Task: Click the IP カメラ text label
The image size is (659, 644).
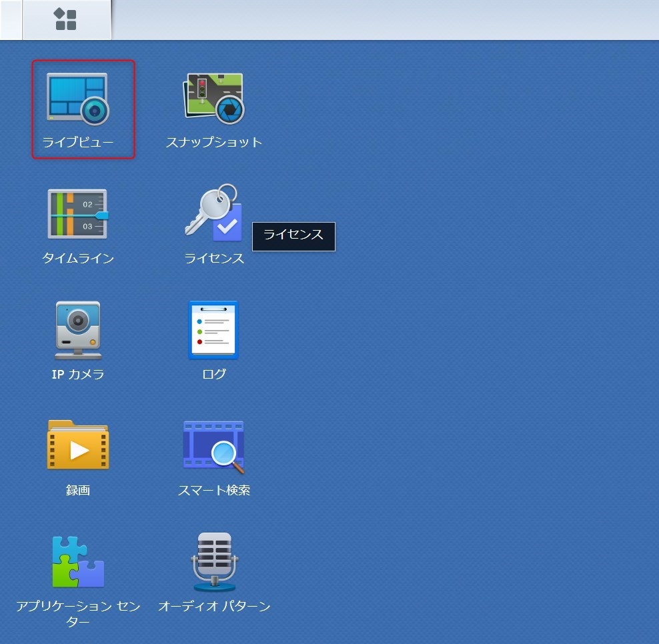Action: (x=78, y=374)
